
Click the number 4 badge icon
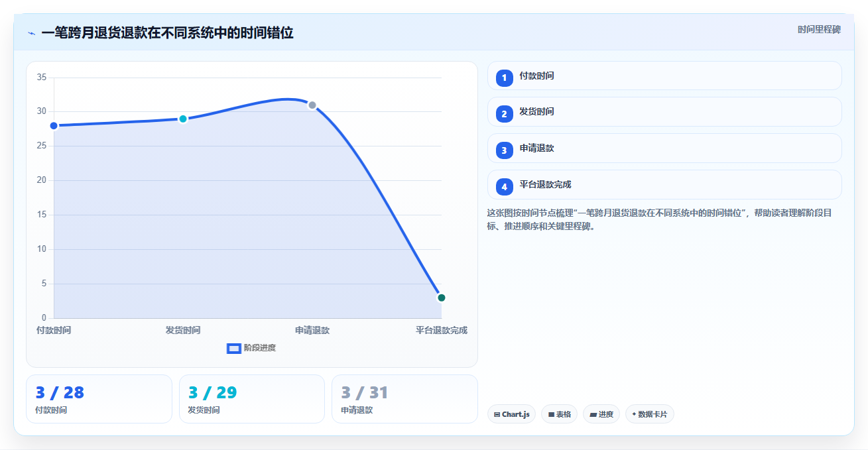tap(505, 187)
